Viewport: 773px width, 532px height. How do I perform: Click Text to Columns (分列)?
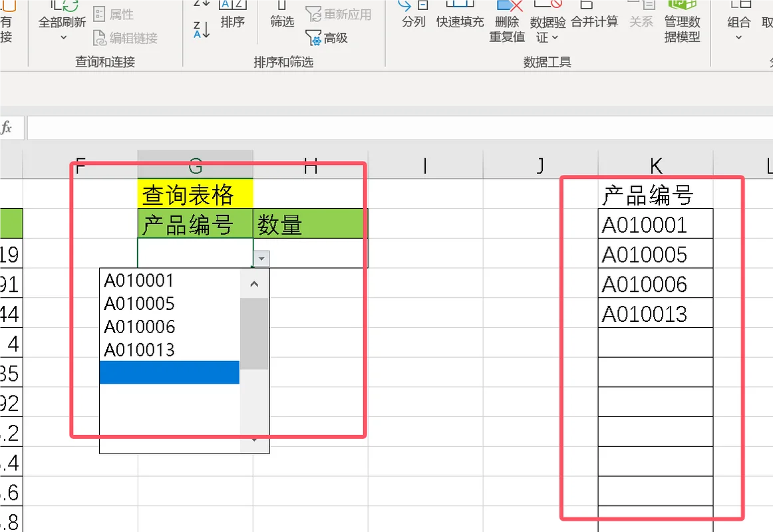click(x=413, y=15)
